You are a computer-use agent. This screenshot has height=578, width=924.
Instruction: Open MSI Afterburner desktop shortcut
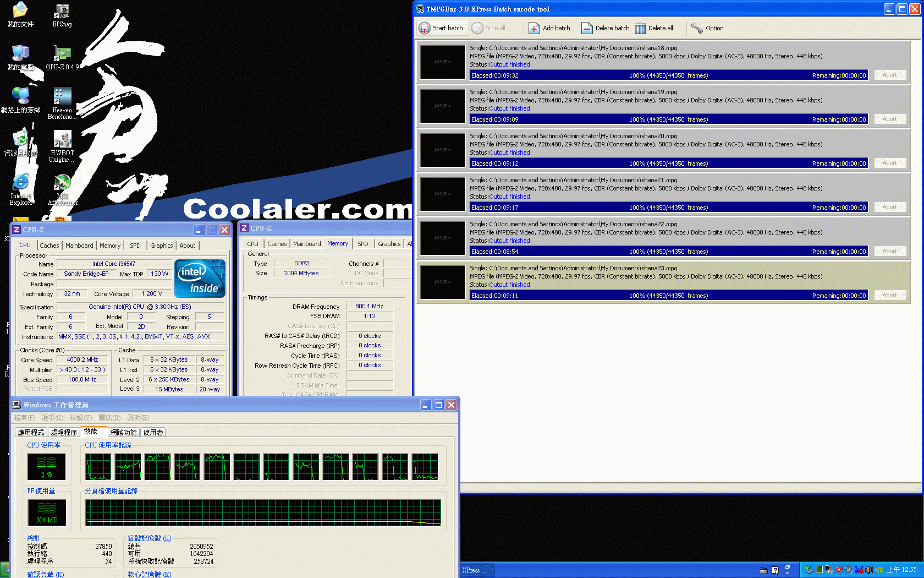pyautogui.click(x=62, y=189)
